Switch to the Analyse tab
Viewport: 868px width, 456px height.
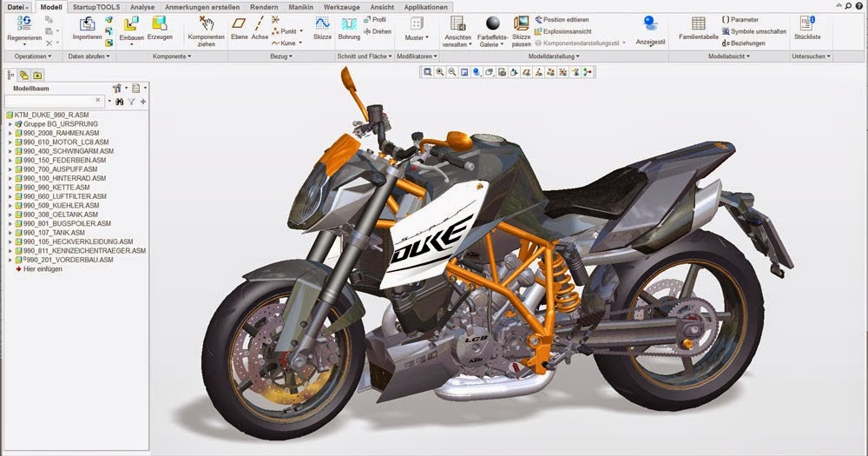(x=142, y=7)
